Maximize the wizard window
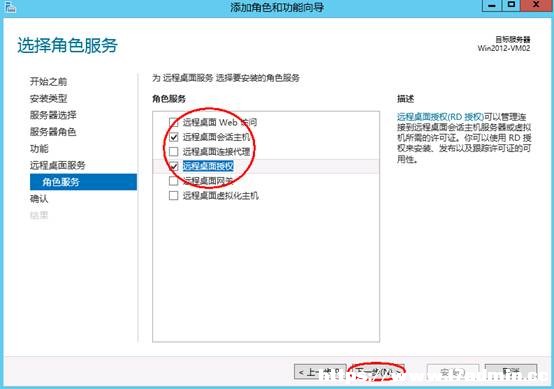This screenshot has width=554, height=389. [511, 5]
